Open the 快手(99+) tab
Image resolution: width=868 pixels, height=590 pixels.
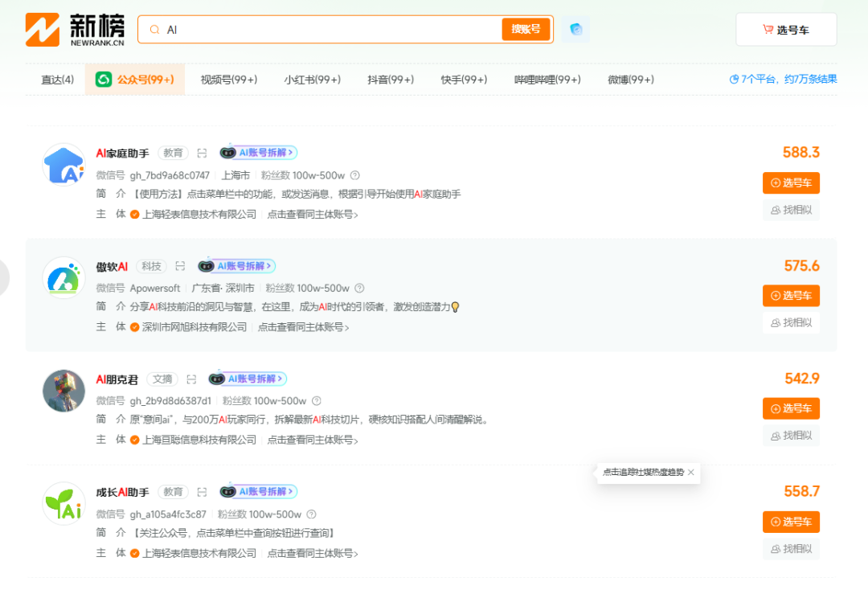[x=464, y=80]
